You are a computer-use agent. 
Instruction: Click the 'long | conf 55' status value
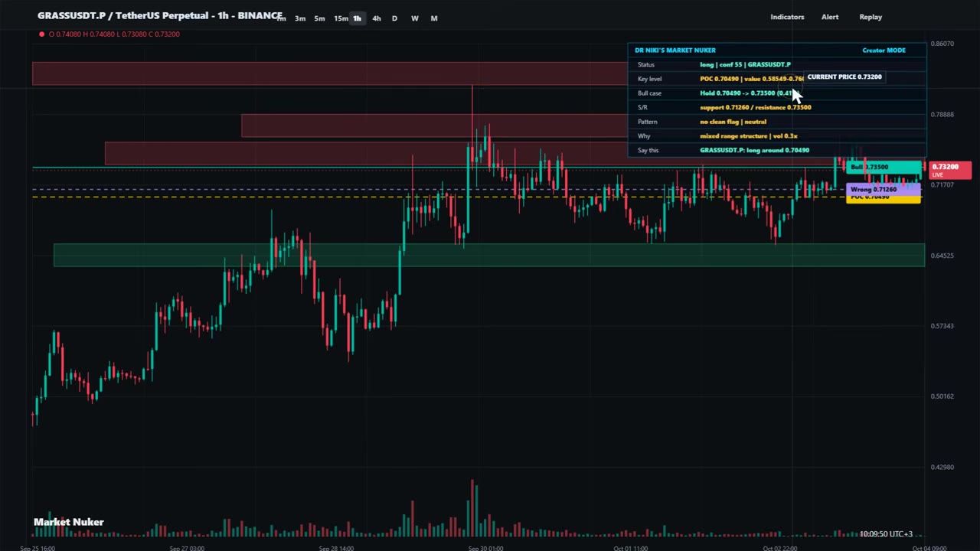point(745,65)
